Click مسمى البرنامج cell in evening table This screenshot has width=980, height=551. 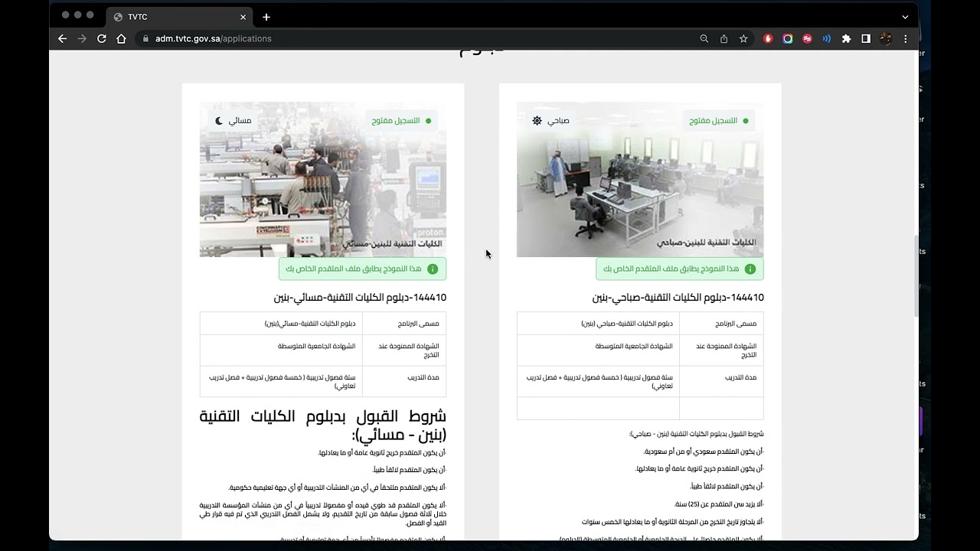click(404, 323)
